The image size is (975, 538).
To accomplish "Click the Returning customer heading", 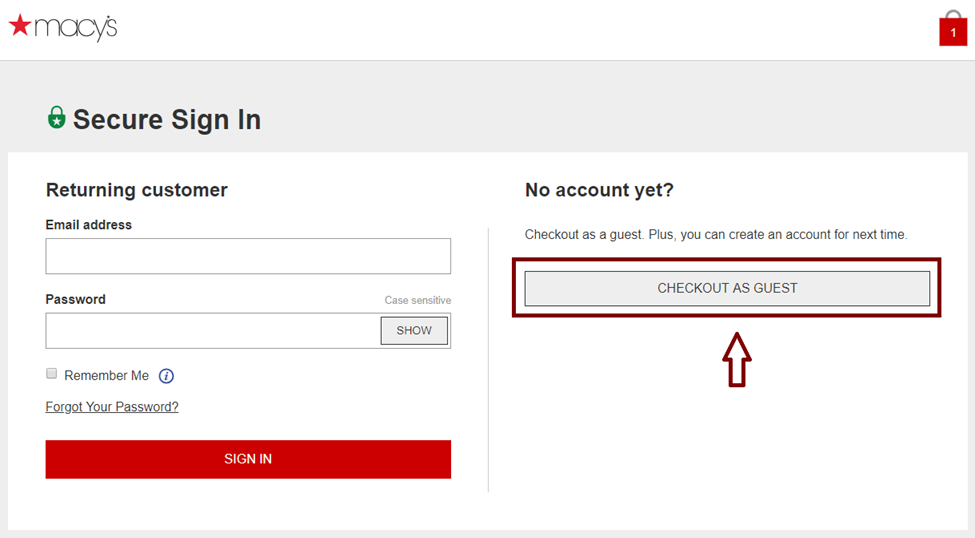I will tap(137, 190).
